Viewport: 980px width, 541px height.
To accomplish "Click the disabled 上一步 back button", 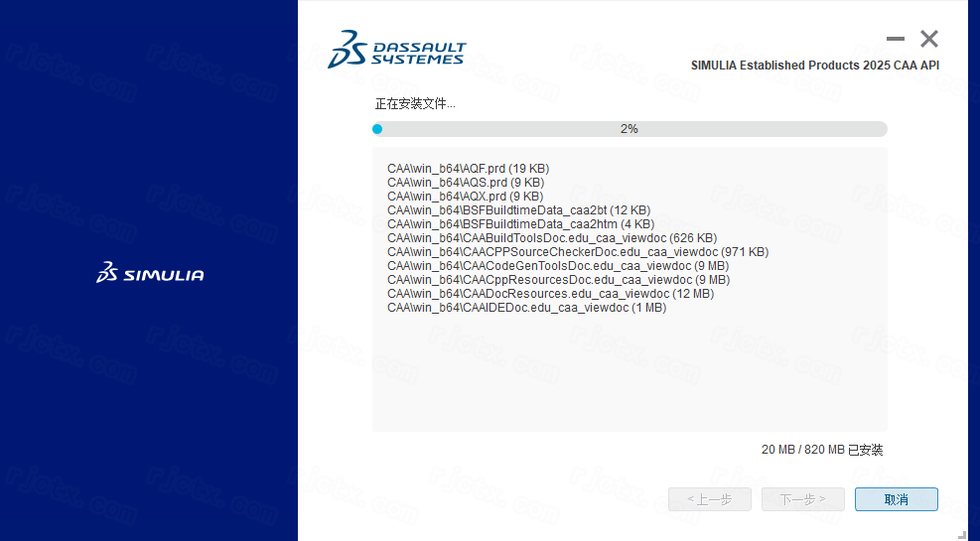I will tap(709, 499).
